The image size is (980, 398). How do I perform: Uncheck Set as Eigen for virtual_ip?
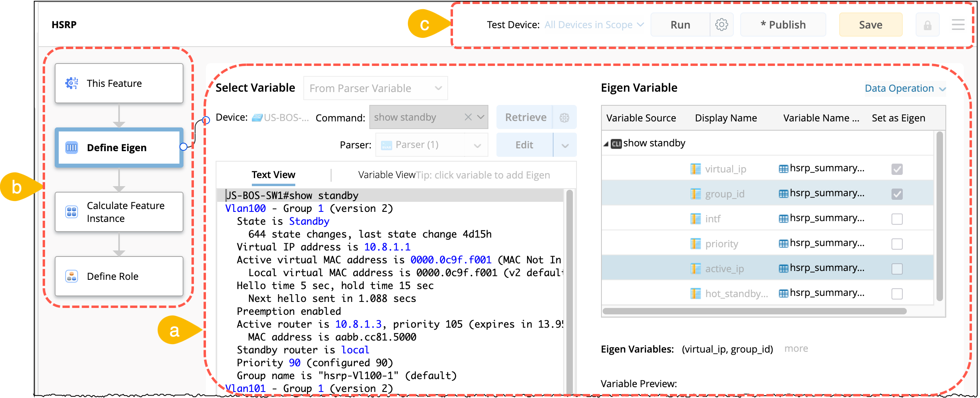coord(897,169)
